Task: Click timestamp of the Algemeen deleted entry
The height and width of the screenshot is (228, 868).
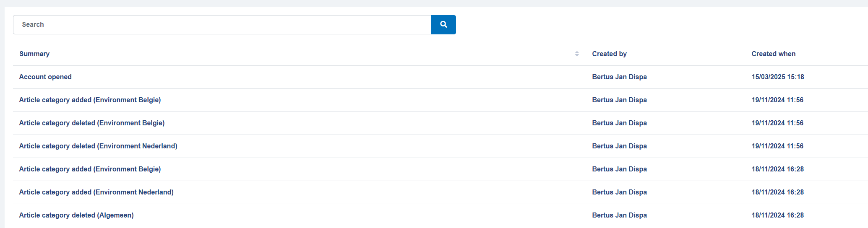Action: [x=777, y=215]
